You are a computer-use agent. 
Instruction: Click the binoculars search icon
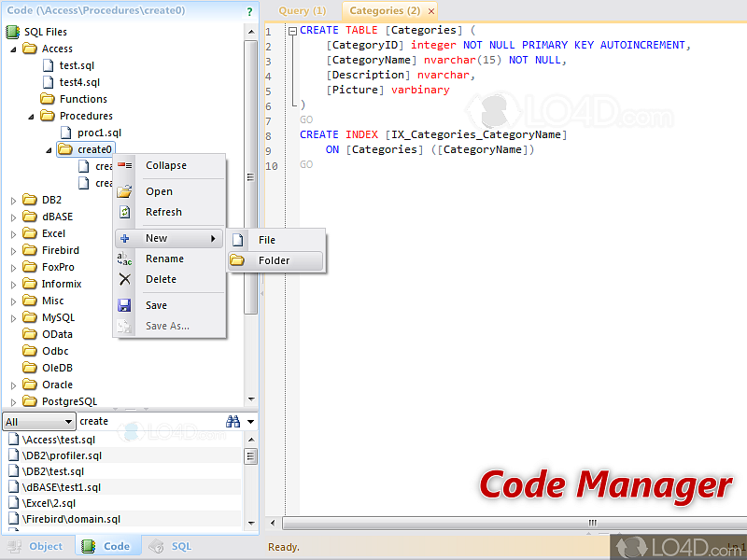pos(233,422)
